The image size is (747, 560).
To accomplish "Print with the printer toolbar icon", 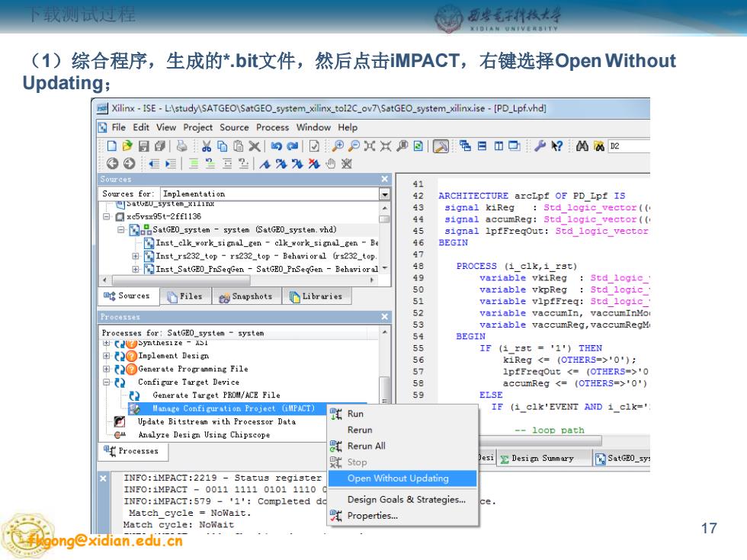I will [x=181, y=146].
